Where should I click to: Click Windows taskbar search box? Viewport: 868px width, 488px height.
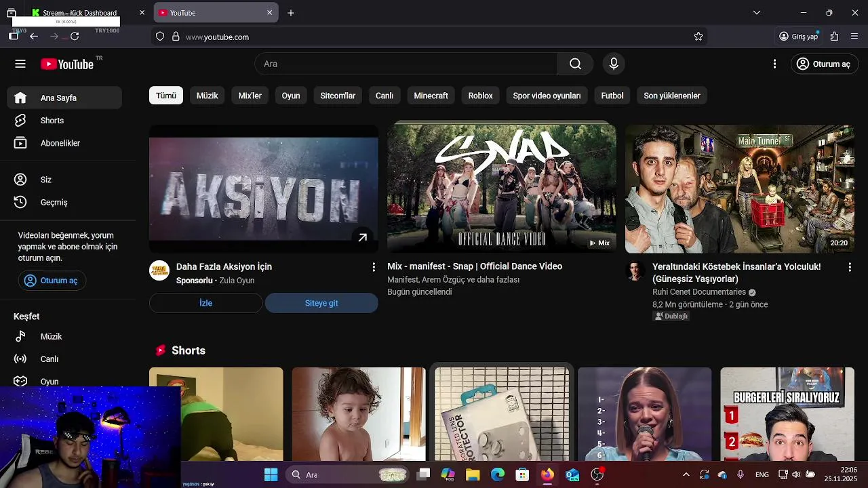(347, 474)
